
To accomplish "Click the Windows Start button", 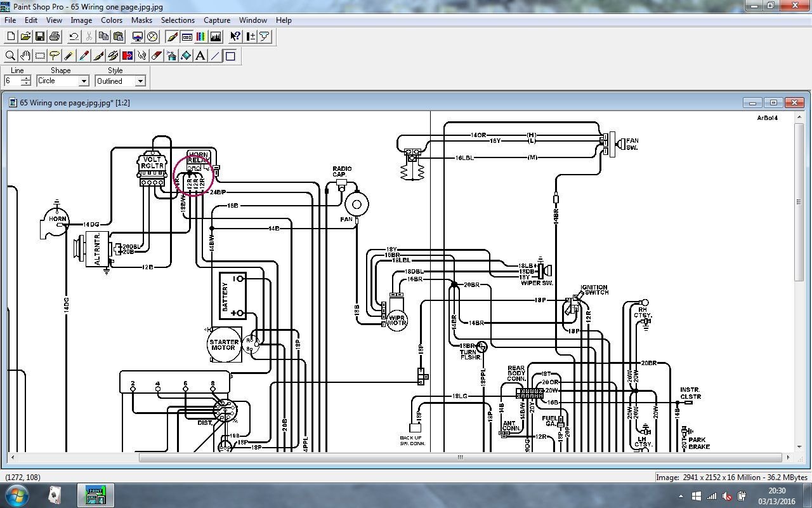I will tap(16, 495).
